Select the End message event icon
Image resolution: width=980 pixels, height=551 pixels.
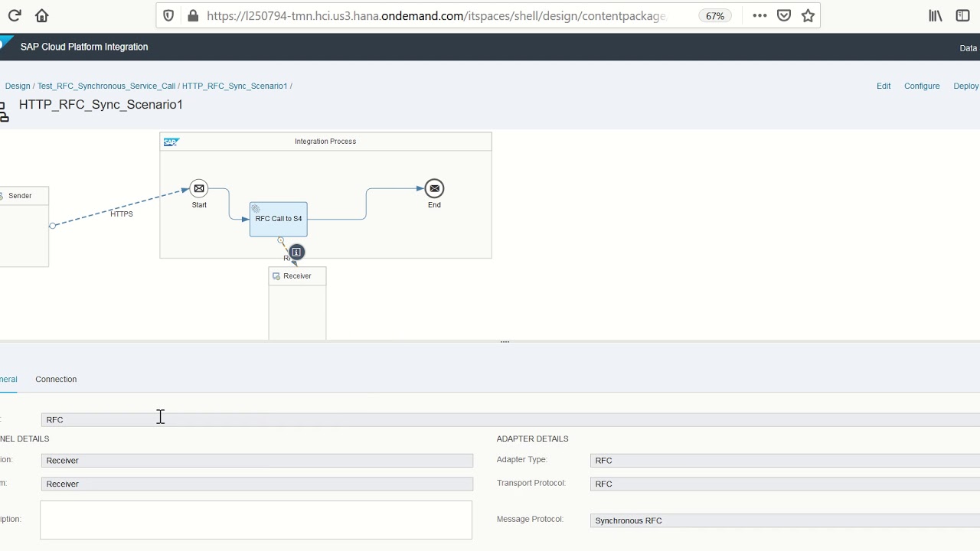point(434,188)
